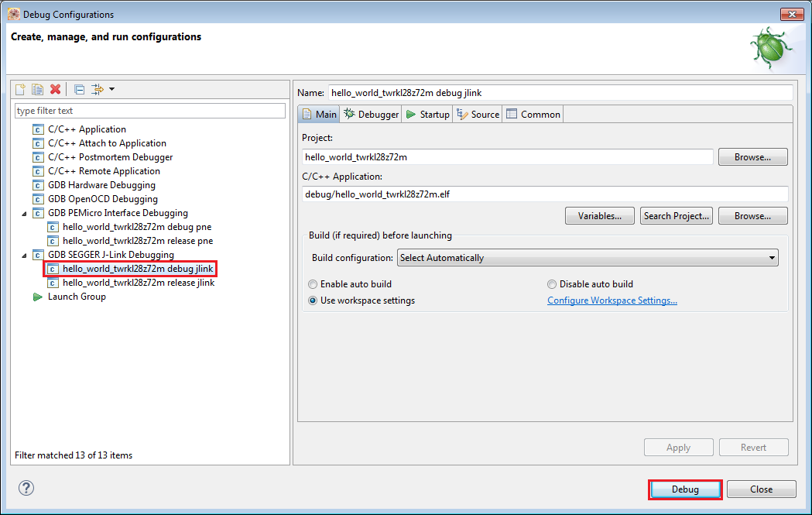Image resolution: width=812 pixels, height=515 pixels.
Task: Click the filter launch configurations icon
Action: [x=98, y=90]
